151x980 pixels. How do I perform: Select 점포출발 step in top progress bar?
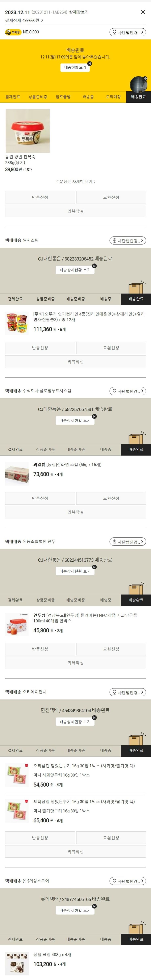pos(63,97)
